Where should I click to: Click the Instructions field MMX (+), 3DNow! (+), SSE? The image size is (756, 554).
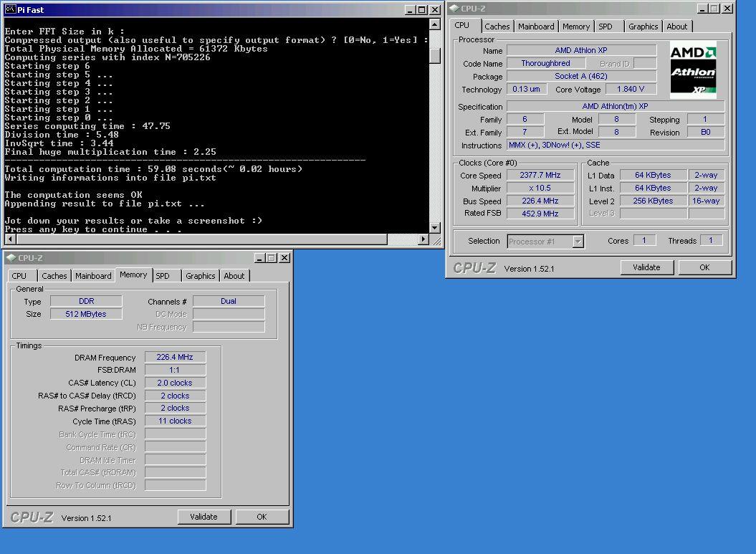(616, 145)
